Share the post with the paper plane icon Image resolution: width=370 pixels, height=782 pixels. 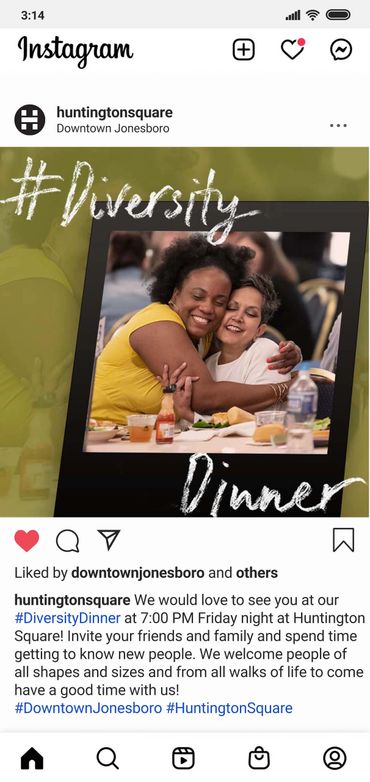pos(109,540)
